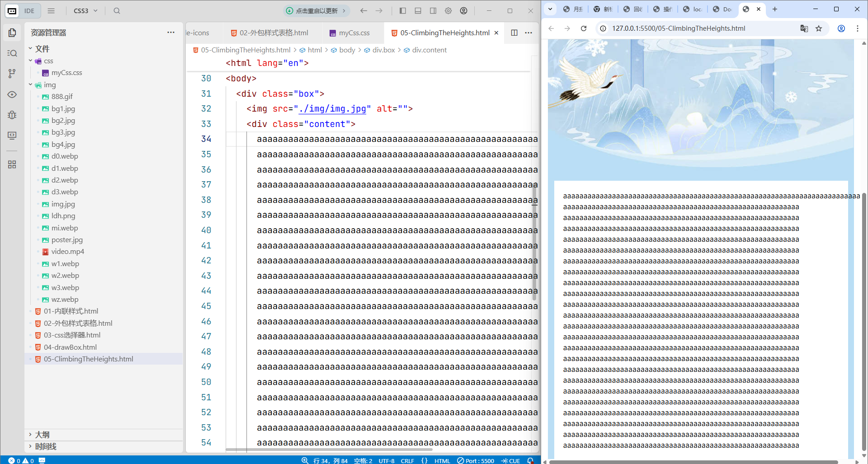Screen dimensions: 868x464
Task: Close the 05-ClimbingTheHeights.html editor tab
Action: tap(496, 33)
